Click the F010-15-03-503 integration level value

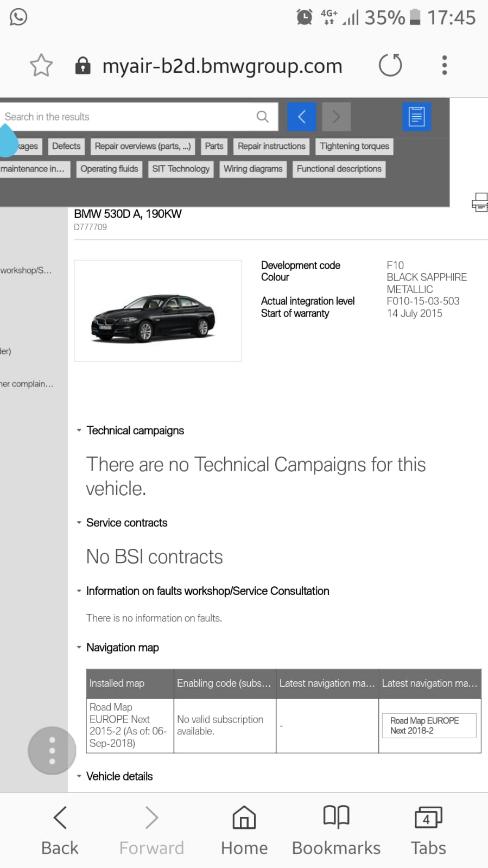[x=423, y=301]
